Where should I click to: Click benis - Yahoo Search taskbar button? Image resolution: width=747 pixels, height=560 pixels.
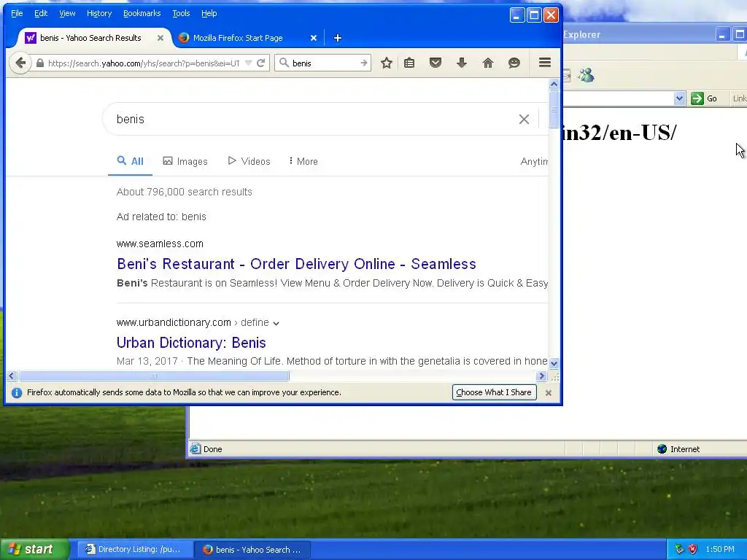point(252,550)
